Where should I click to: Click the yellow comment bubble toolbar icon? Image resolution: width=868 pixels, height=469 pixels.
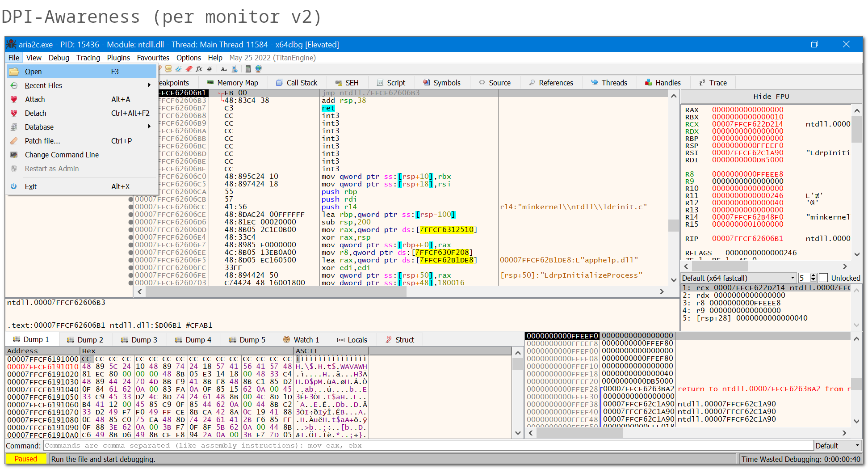168,69
